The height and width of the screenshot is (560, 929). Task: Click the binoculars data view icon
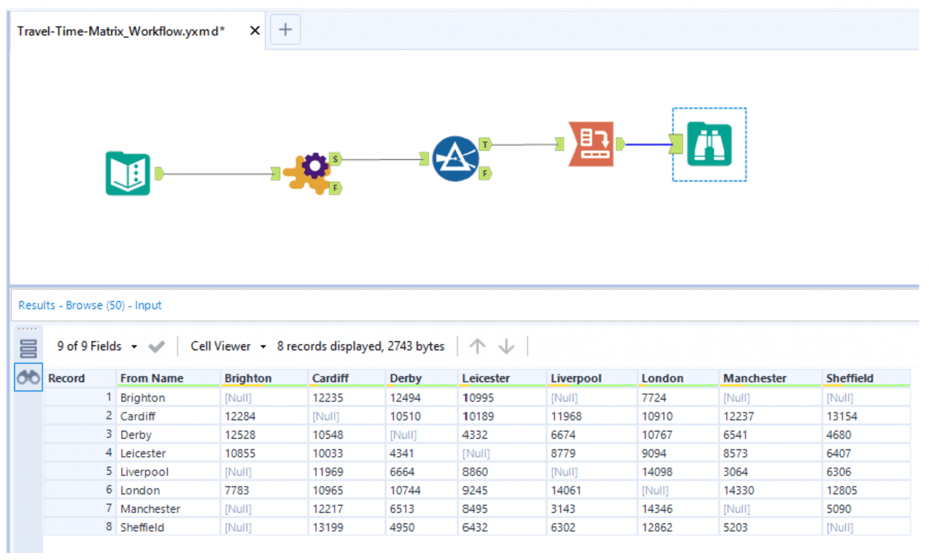28,378
